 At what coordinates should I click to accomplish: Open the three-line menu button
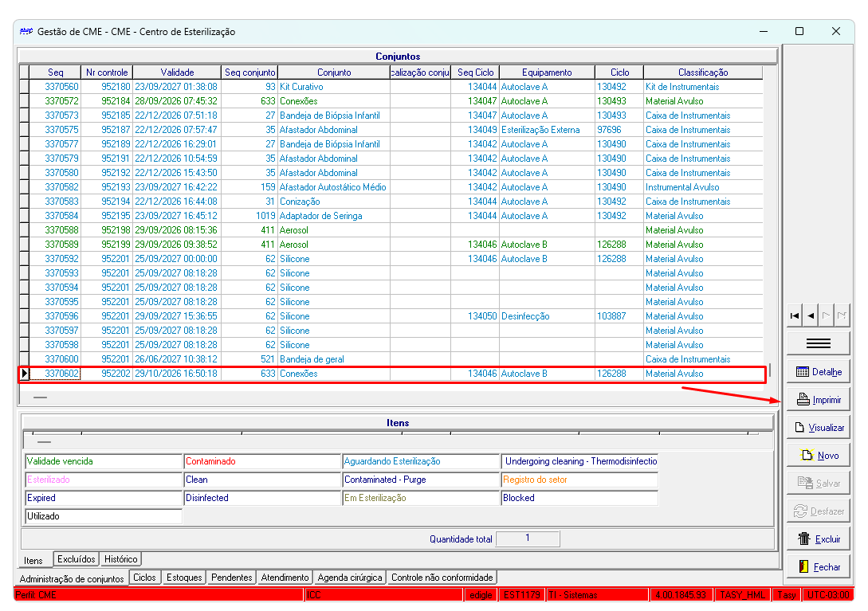[x=818, y=343]
